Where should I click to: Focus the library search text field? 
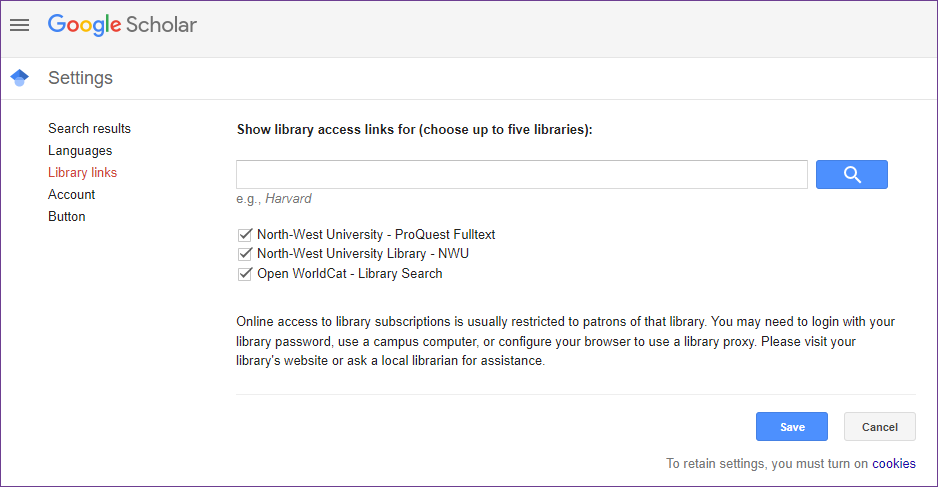(x=522, y=175)
